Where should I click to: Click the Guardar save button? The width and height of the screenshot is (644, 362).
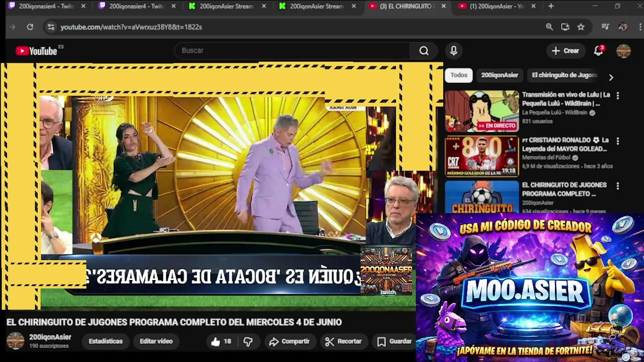[x=395, y=342]
